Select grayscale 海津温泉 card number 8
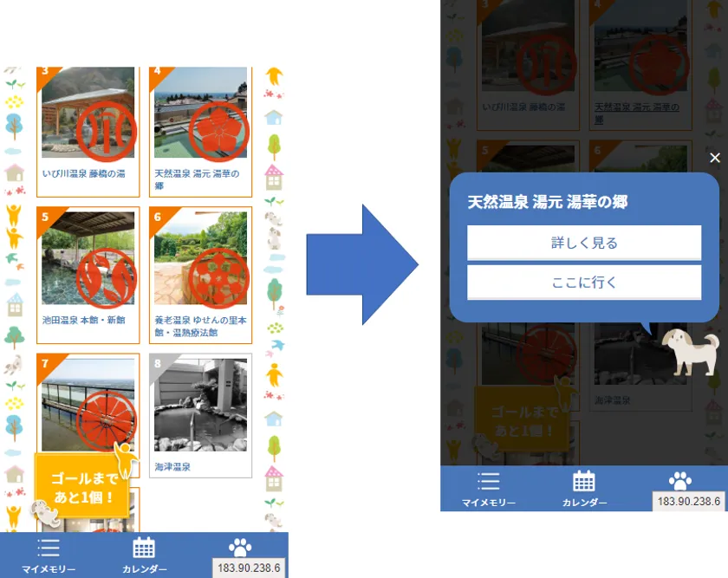Image resolution: width=728 pixels, height=578 pixels. coord(200,415)
